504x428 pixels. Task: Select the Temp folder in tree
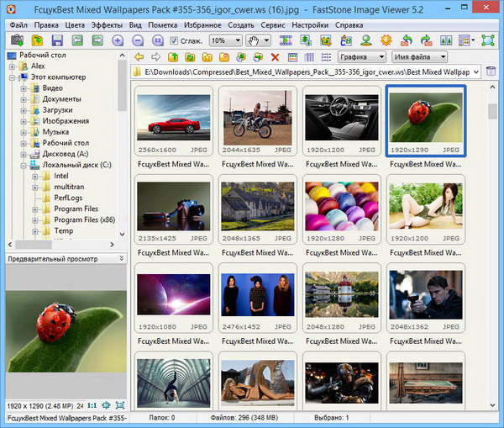(63, 230)
